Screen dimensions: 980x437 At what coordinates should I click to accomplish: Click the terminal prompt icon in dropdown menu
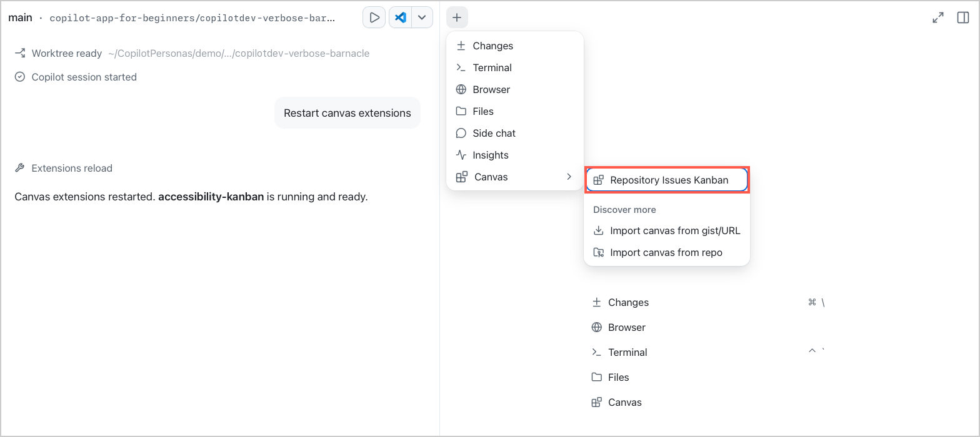click(x=461, y=67)
